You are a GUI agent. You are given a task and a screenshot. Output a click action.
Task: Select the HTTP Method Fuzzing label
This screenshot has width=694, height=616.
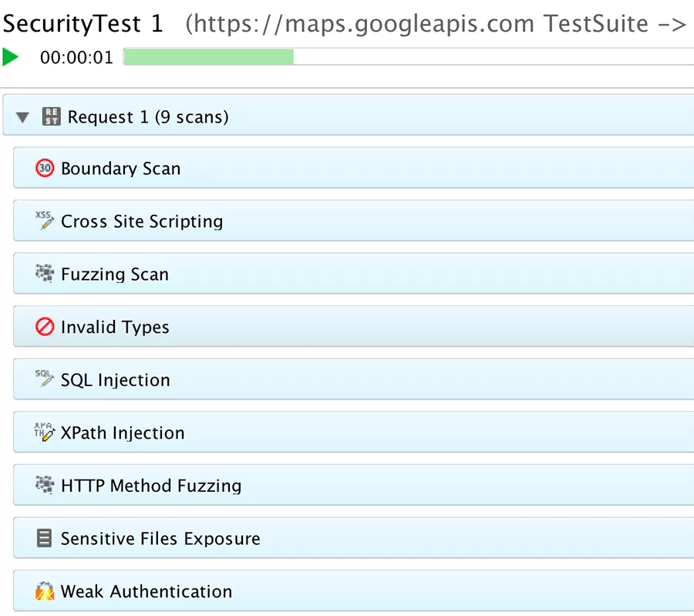coord(151,486)
